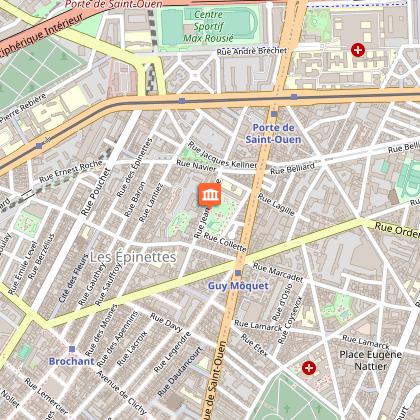Click the green sports field of Centre Sportif
Screen dimensions: 420x420
click(x=209, y=26)
